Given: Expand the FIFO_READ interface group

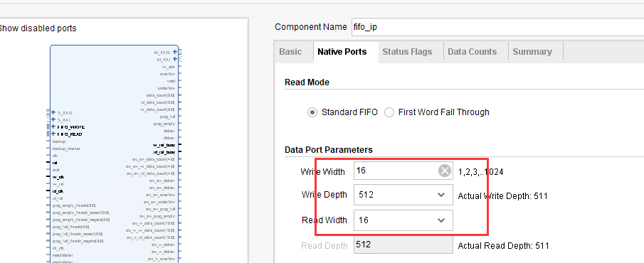Looking at the screenshot, I should click(53, 134).
